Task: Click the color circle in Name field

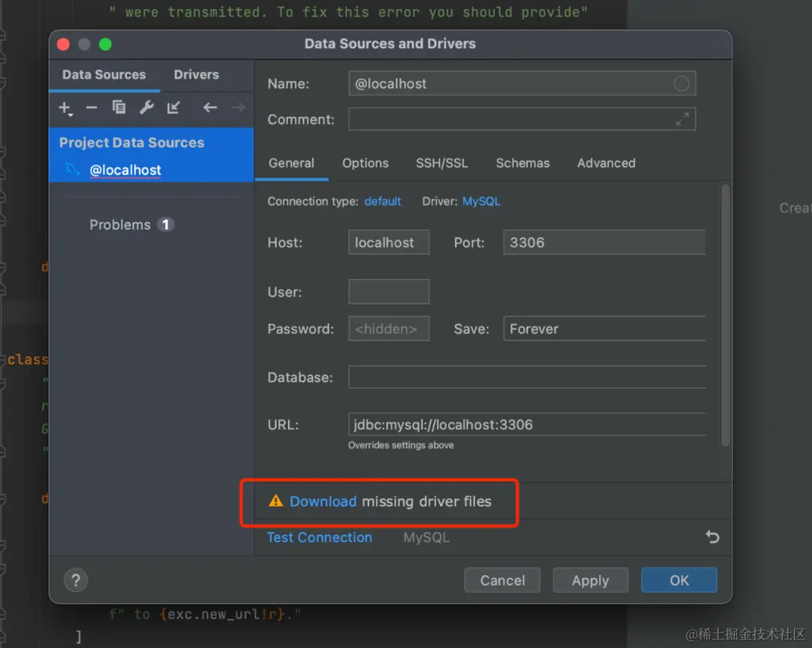Action: click(681, 83)
